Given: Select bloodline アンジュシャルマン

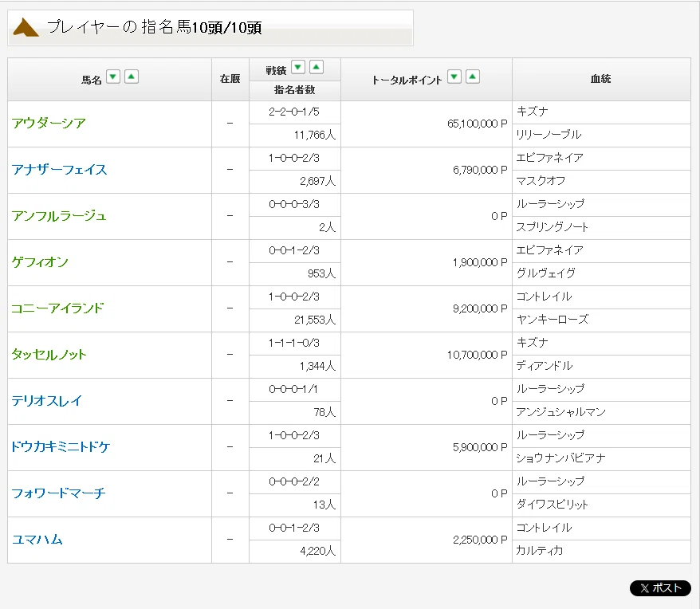Looking at the screenshot, I should pos(560,412).
